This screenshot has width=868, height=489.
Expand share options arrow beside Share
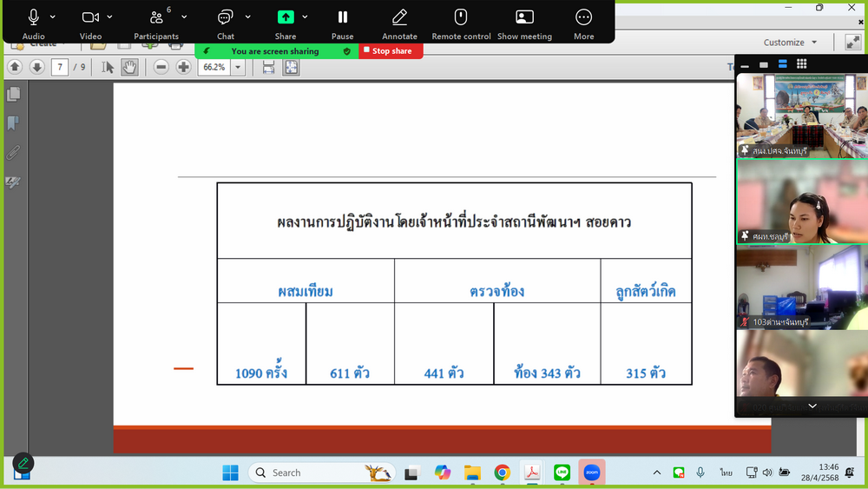305,17
